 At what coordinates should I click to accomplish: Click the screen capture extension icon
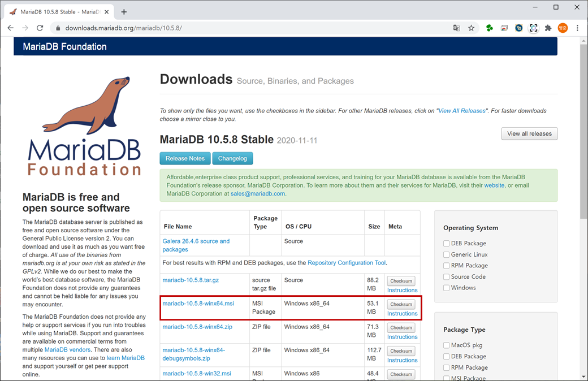coord(533,28)
